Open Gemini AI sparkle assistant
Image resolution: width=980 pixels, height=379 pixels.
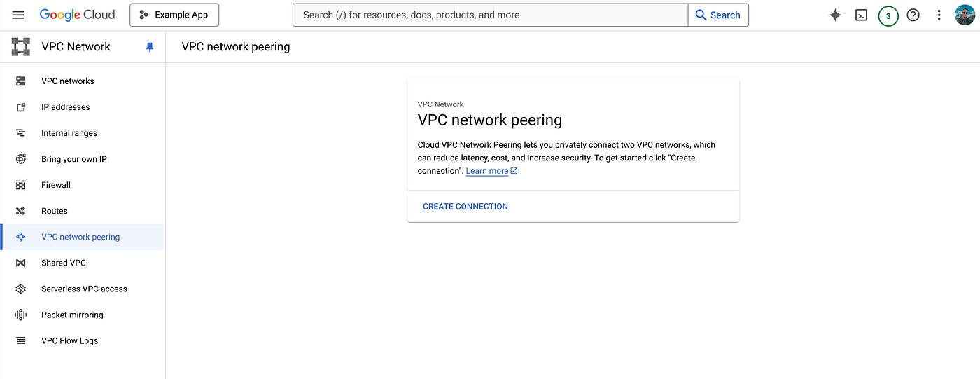[x=835, y=15]
